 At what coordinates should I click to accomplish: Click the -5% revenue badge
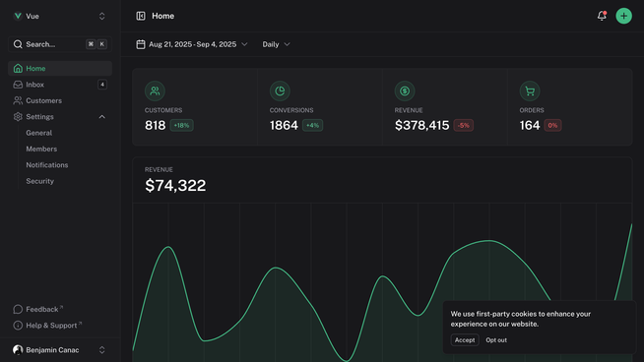(464, 125)
